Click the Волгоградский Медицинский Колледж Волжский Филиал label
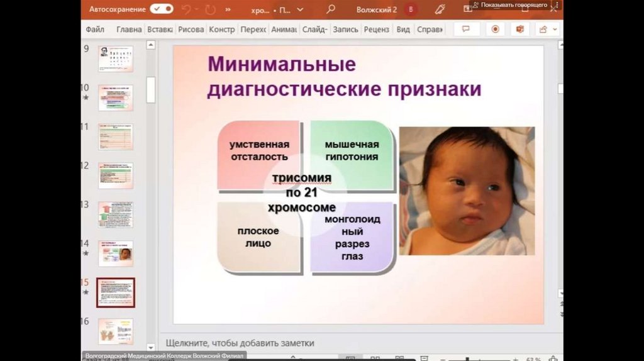Image resolution: width=644 pixels, height=361 pixels. [164, 356]
